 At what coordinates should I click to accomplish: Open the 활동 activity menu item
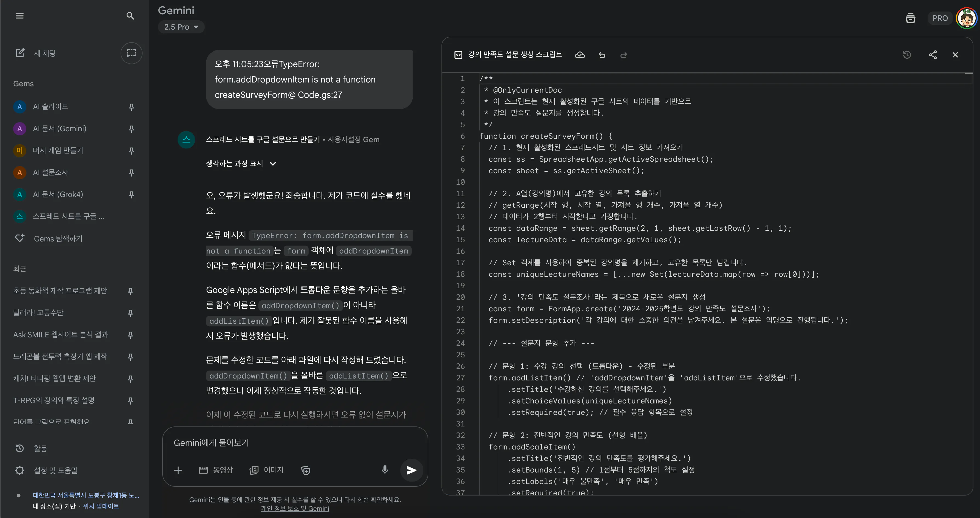click(40, 448)
